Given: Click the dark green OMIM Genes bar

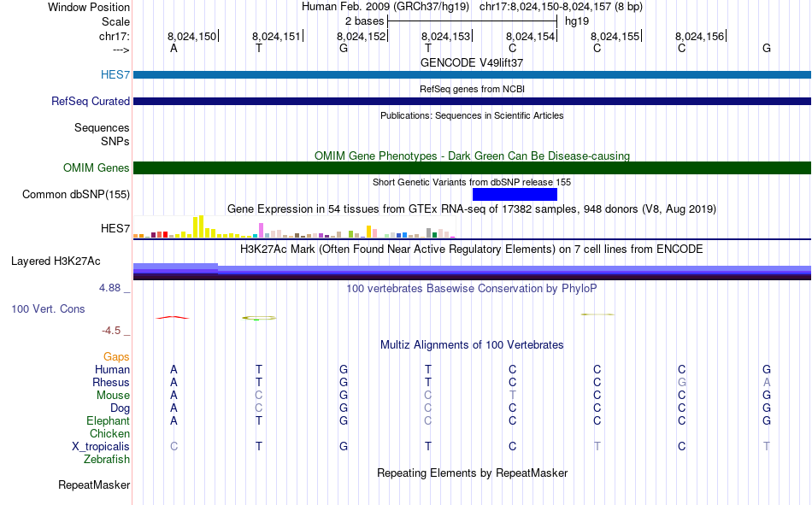Looking at the screenshot, I should (472, 167).
